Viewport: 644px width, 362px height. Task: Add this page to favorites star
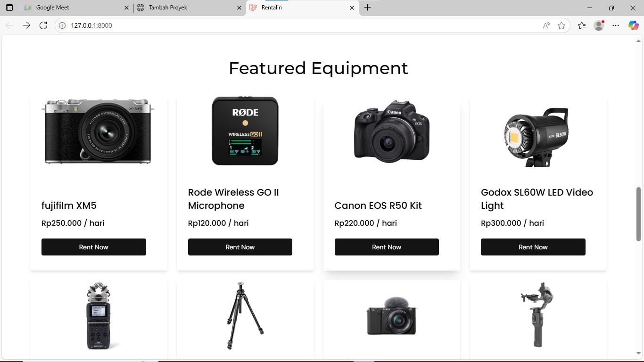pyautogui.click(x=561, y=25)
